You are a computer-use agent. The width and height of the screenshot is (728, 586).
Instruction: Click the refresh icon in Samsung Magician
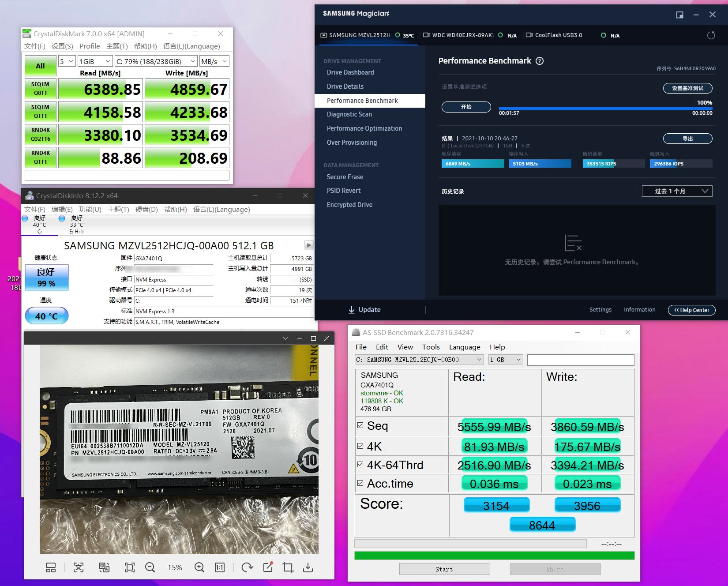click(x=711, y=35)
